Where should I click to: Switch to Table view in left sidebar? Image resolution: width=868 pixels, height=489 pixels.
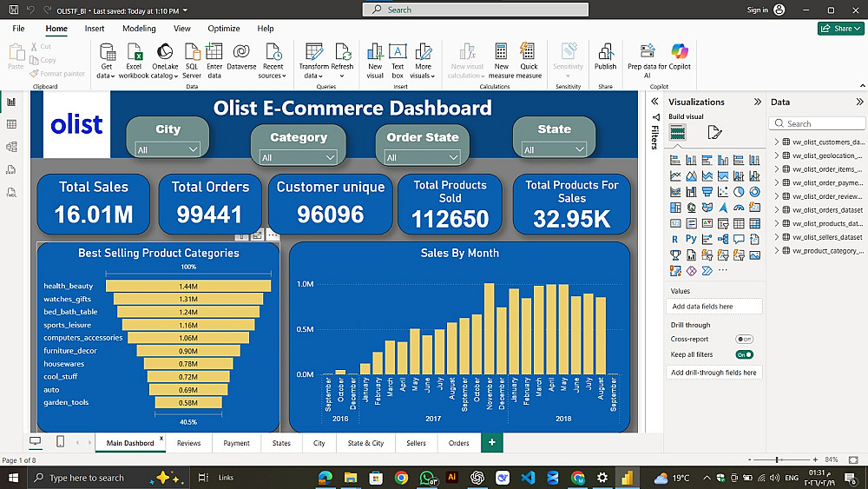pyautogui.click(x=11, y=124)
